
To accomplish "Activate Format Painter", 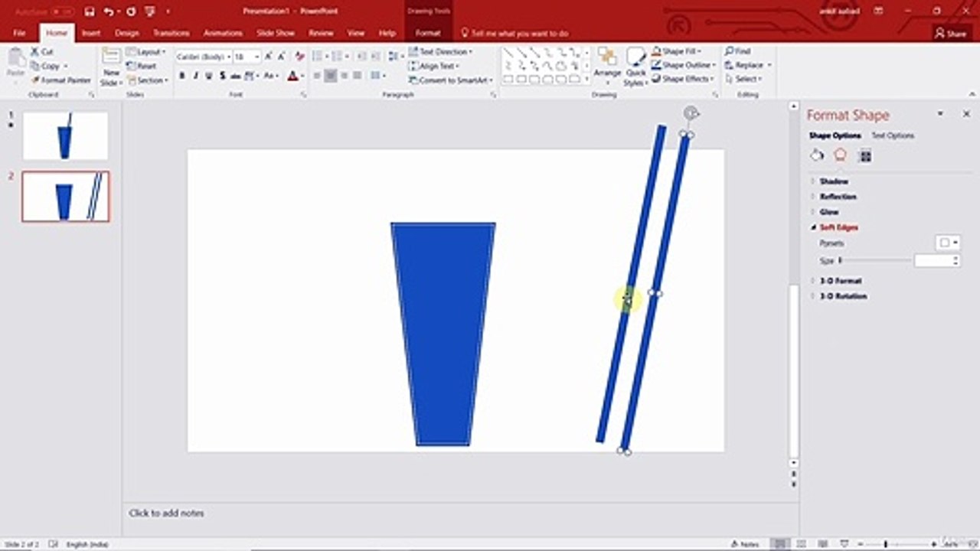I will point(60,80).
